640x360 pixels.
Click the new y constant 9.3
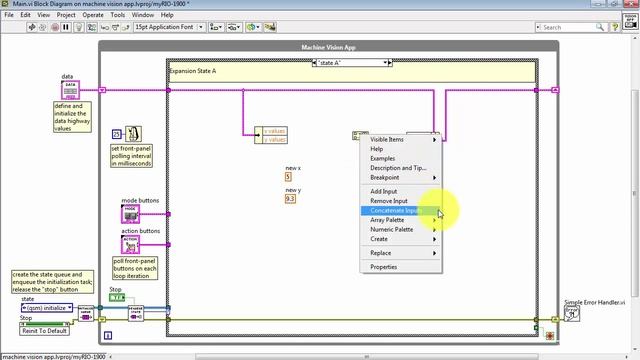point(290,199)
